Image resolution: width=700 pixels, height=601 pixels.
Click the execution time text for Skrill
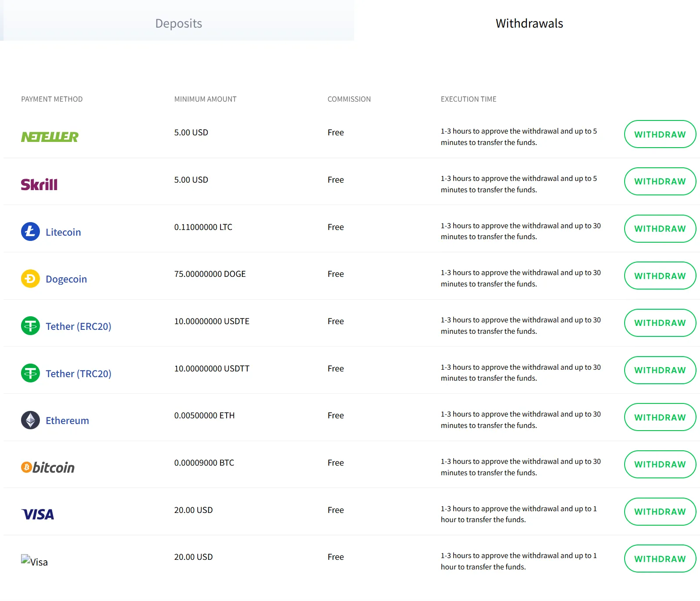519,184
